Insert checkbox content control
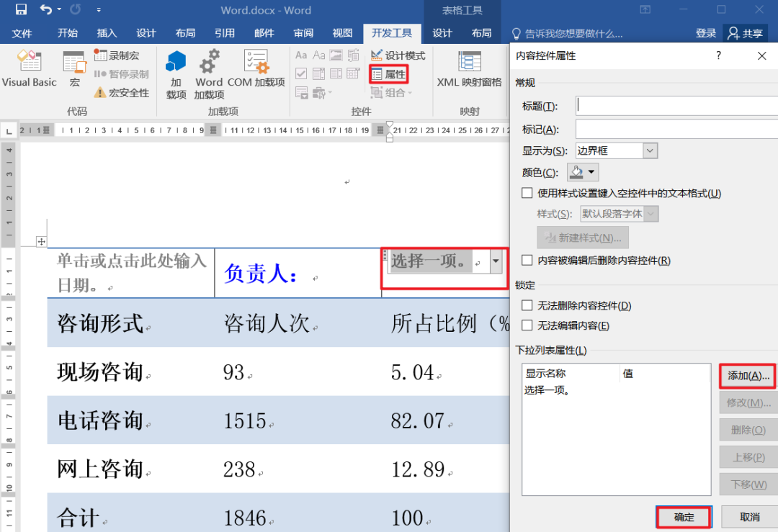 click(300, 74)
